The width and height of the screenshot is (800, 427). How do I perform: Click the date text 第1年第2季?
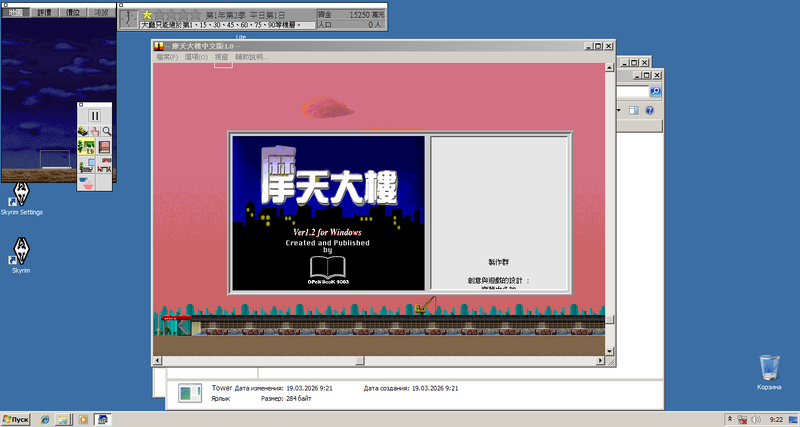point(226,15)
